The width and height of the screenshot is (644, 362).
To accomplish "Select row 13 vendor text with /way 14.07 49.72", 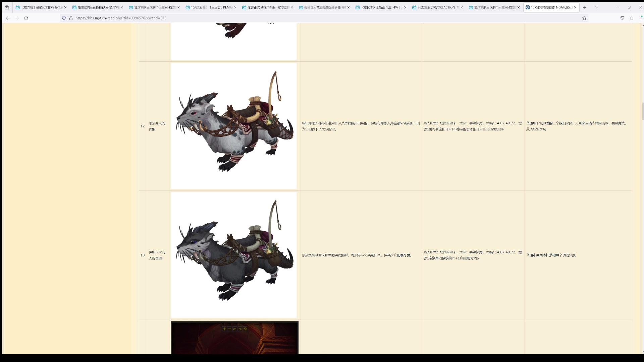I will click(x=473, y=255).
